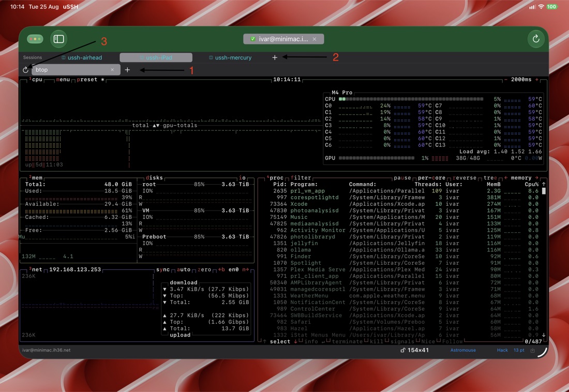This screenshot has width=569, height=392.
Task: Toggle zero in the net box
Action: click(x=204, y=269)
